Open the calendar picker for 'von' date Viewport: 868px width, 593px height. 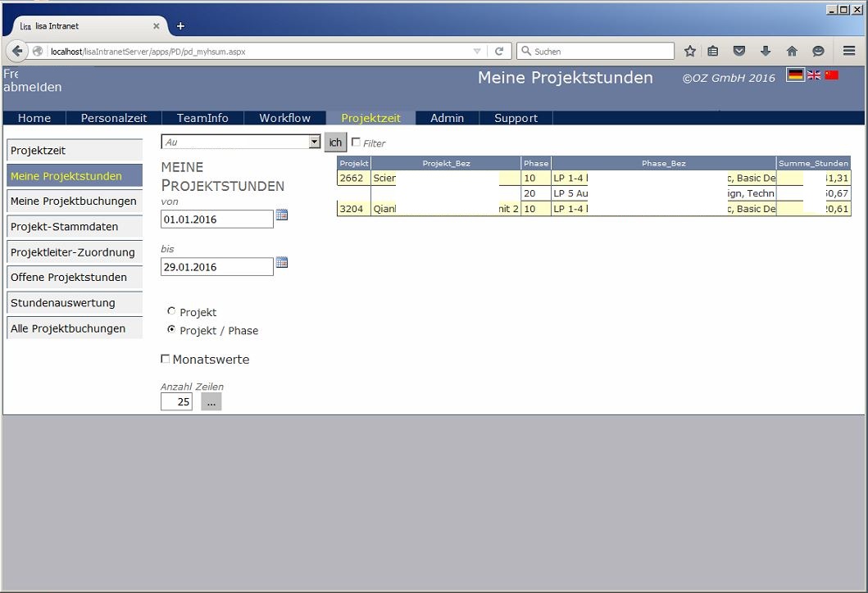coord(282,215)
